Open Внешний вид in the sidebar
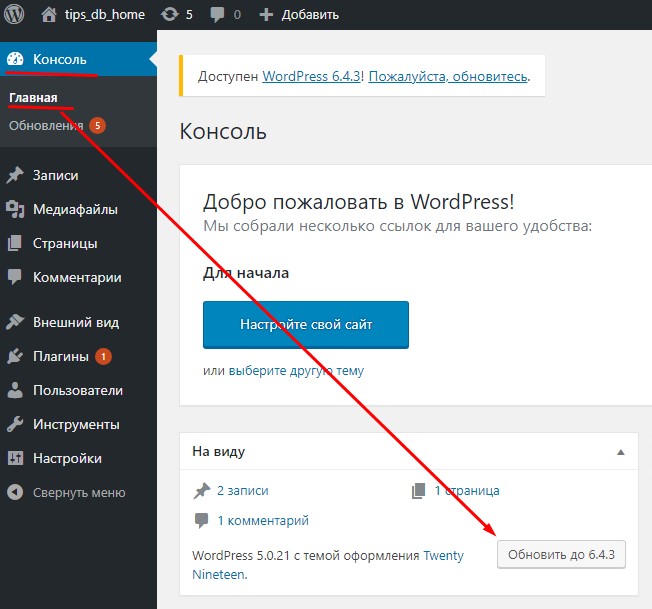Image resolution: width=652 pixels, height=609 pixels. click(x=76, y=322)
